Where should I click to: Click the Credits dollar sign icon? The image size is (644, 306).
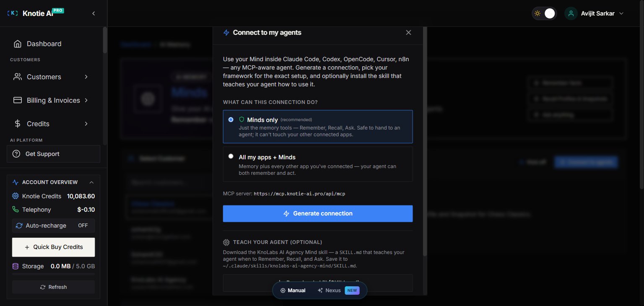tap(17, 124)
